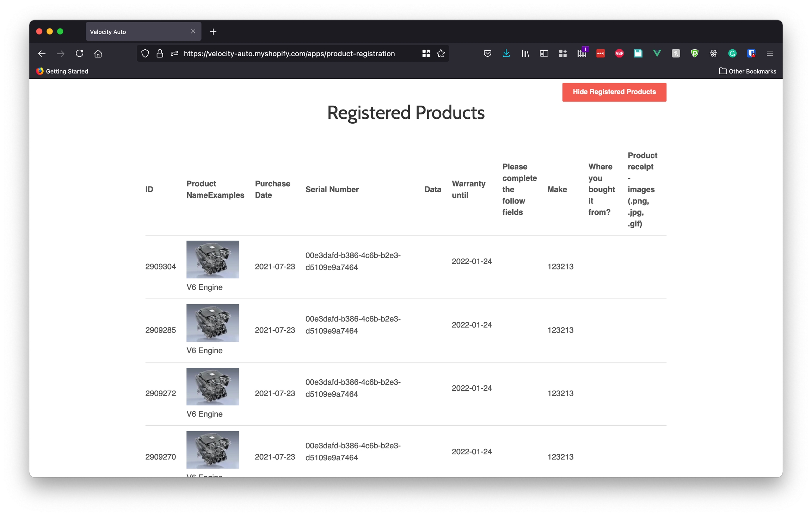812x516 pixels.
Task: Click the product-registration URL address bar
Action: coord(289,54)
